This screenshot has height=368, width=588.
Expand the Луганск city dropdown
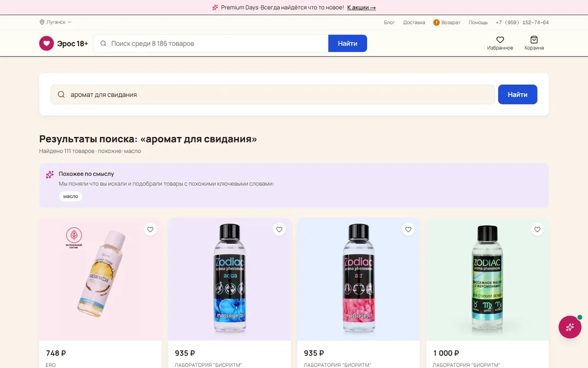56,22
